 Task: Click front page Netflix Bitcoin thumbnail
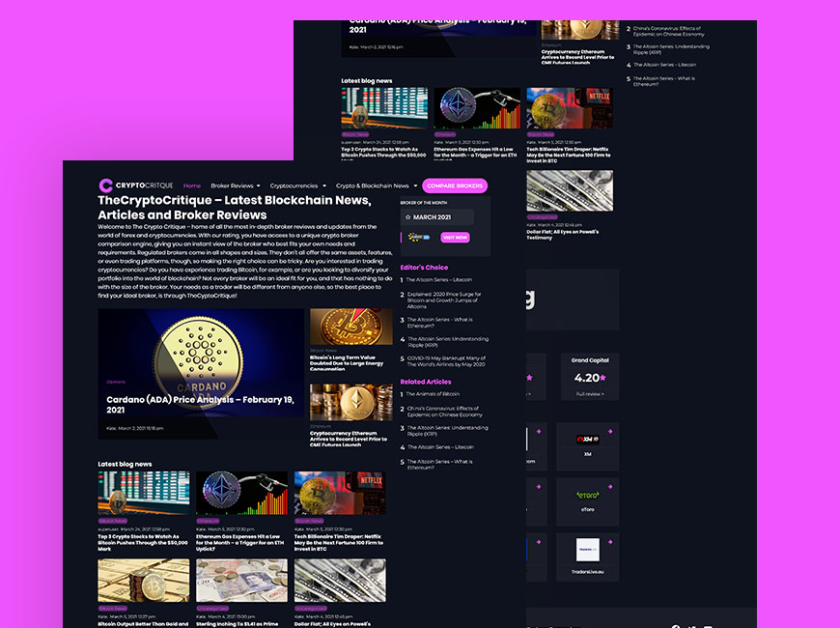[340, 493]
